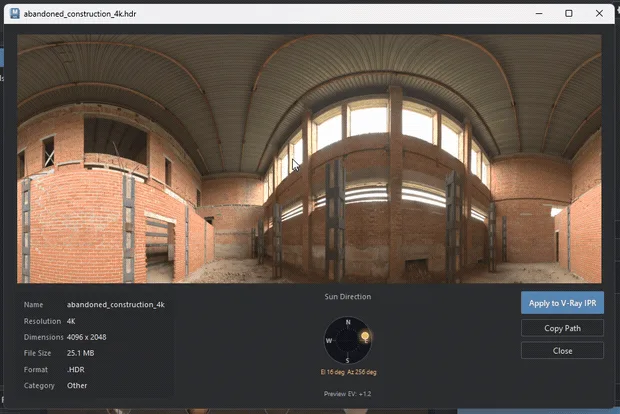Click the File Size field label
Image resolution: width=620 pixels, height=414 pixels.
37,353
